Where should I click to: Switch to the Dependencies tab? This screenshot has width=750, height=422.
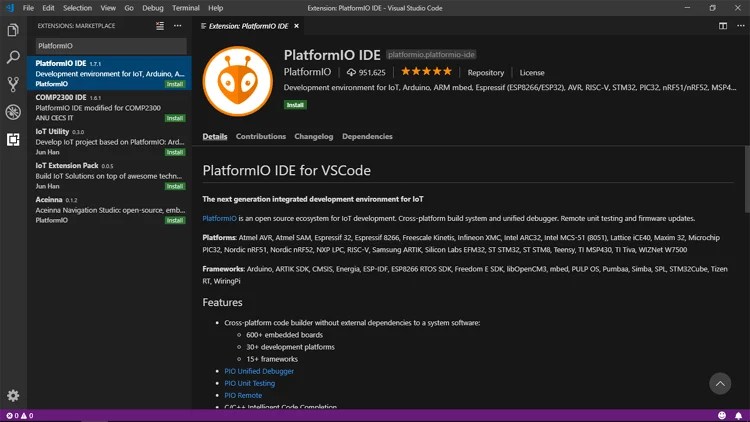[x=367, y=136]
